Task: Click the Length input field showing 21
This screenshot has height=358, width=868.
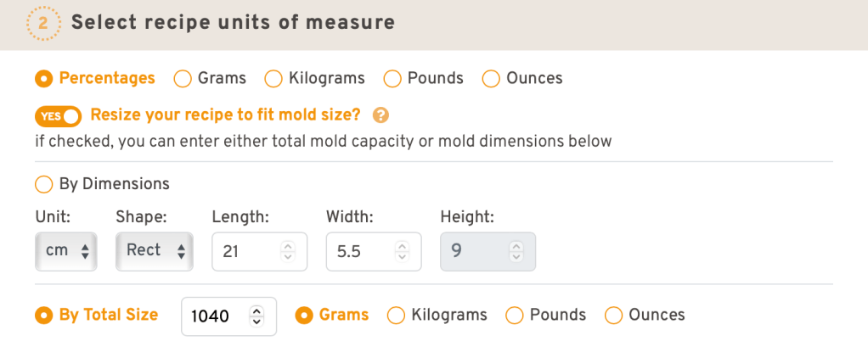Action: pyautogui.click(x=246, y=251)
